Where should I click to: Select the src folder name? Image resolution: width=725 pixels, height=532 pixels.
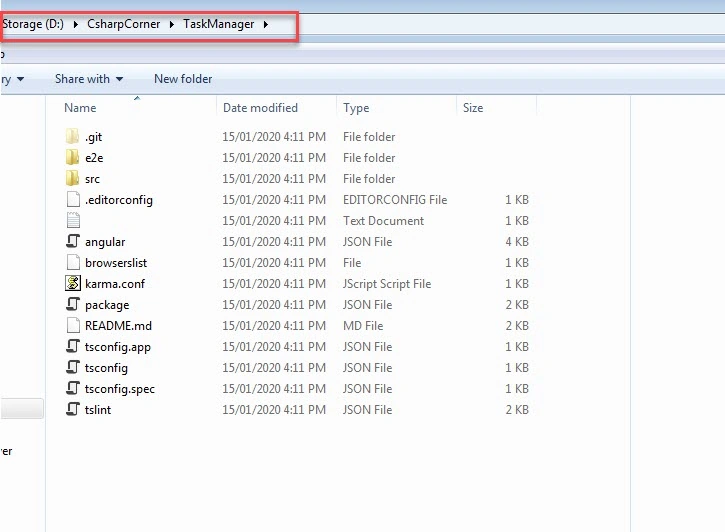click(92, 179)
